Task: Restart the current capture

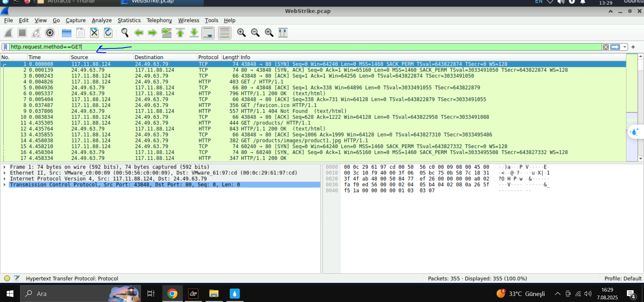Action: (36, 33)
